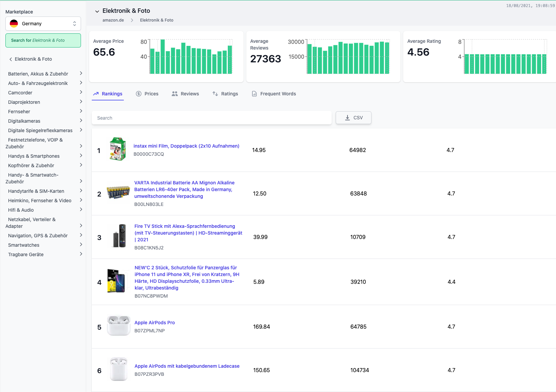Click instax mini Film product thumbnail
The width and height of the screenshot is (556, 392).
[118, 149]
